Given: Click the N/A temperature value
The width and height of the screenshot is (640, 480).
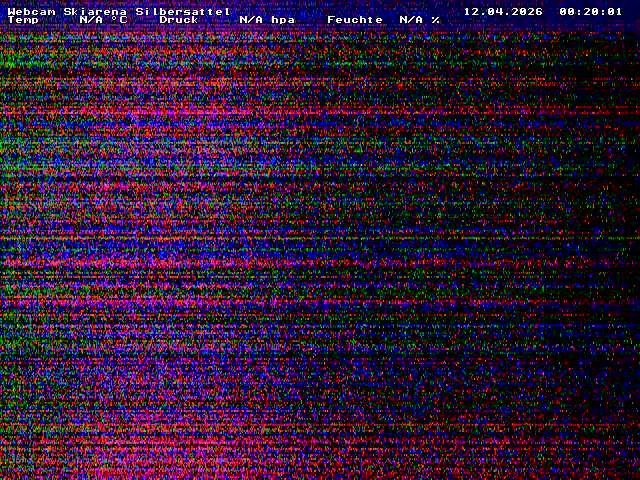Looking at the screenshot, I should click(91, 20).
